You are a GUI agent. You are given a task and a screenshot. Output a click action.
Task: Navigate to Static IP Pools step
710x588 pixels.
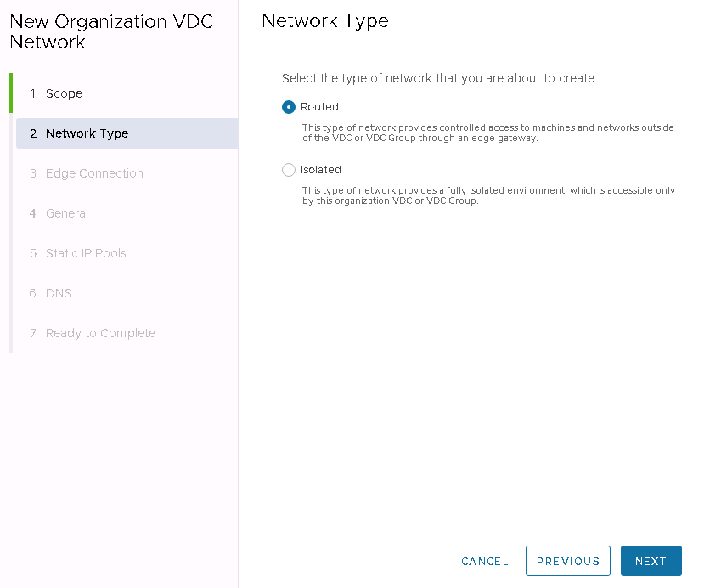(86, 253)
